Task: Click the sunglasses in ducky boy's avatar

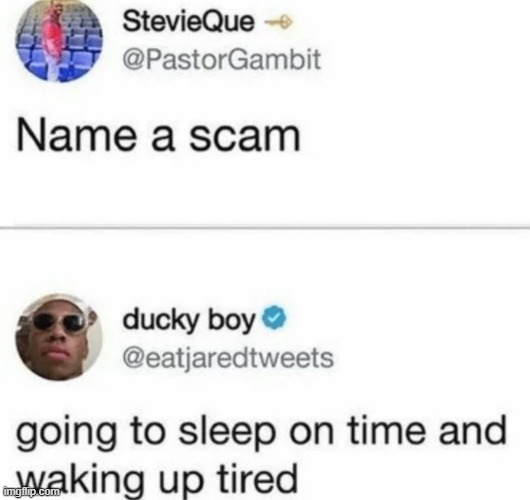Action: click(x=59, y=323)
